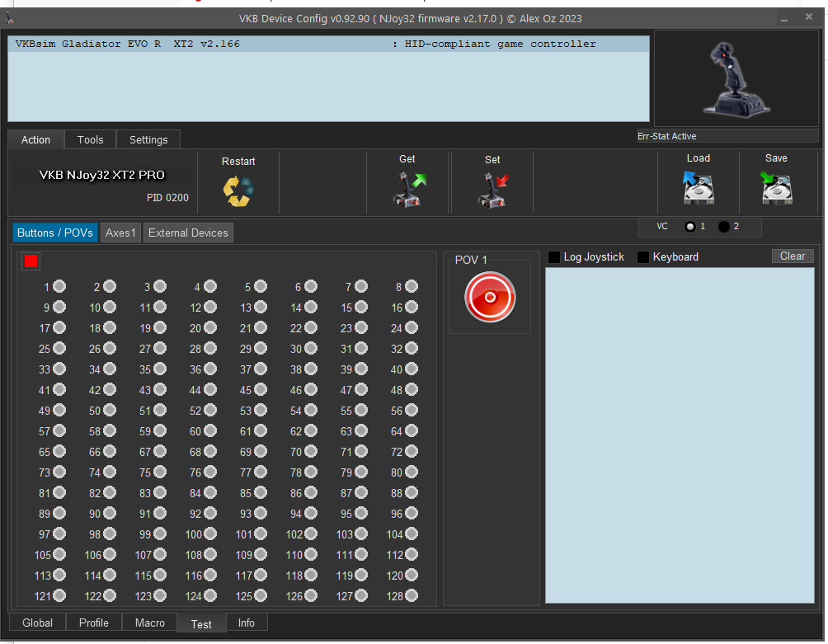Close the VKB Device Config window

(808, 17)
